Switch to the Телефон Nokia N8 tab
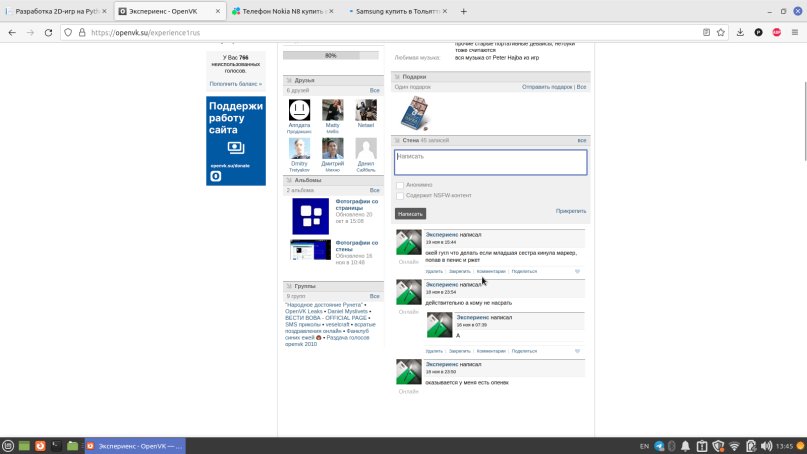Viewport: 807px width, 454px height. coord(281,11)
